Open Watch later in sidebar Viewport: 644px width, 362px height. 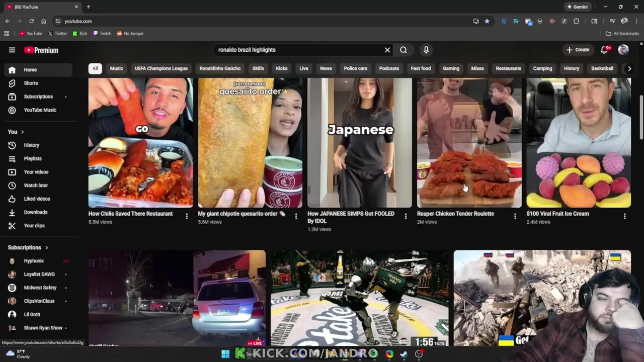pos(38,186)
